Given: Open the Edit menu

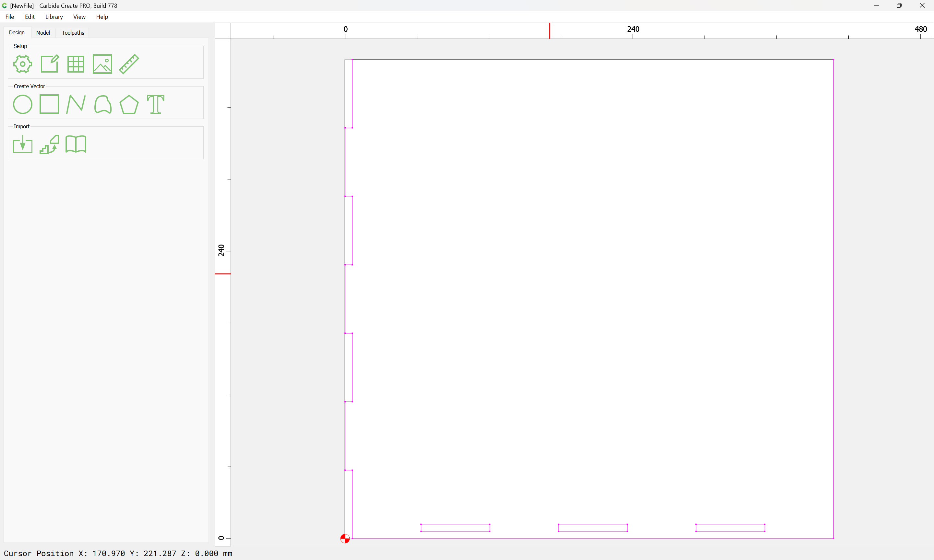Looking at the screenshot, I should [x=30, y=17].
